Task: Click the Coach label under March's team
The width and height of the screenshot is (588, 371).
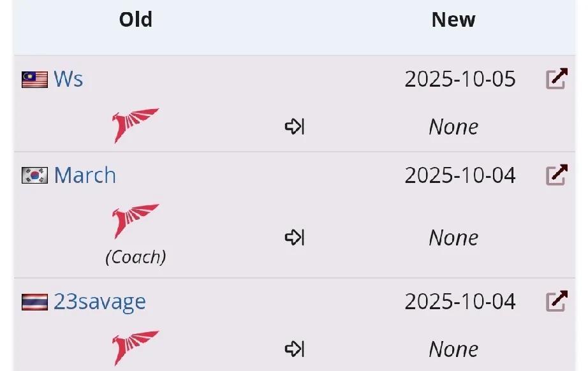Action: (136, 257)
